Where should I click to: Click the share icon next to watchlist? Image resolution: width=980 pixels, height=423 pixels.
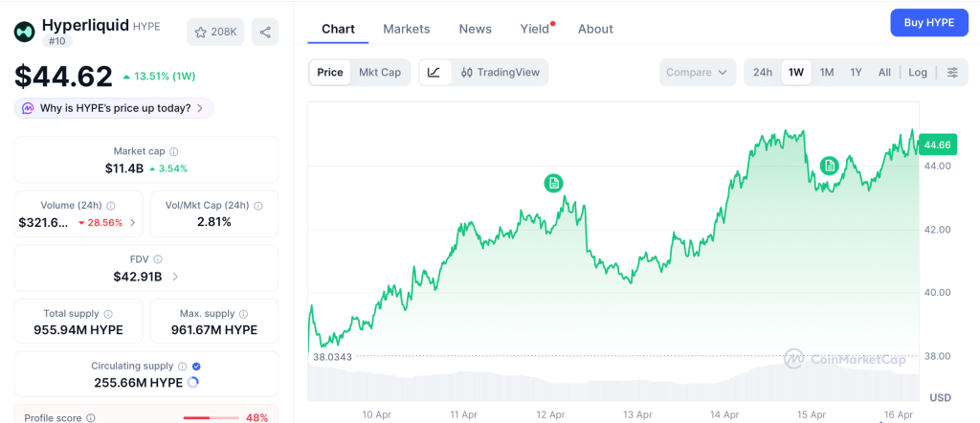[x=265, y=32]
